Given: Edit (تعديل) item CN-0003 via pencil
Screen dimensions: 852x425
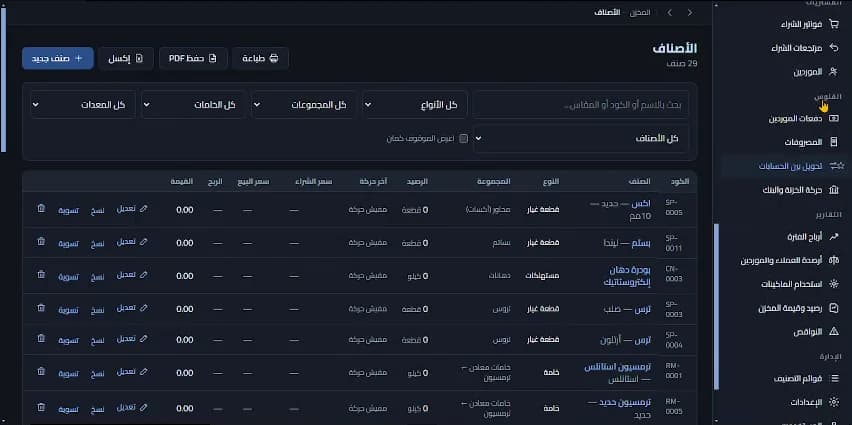Looking at the screenshot, I should click(x=131, y=275).
